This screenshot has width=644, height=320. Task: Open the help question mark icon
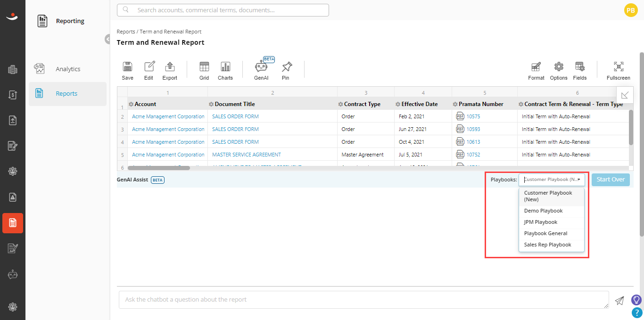coord(636,312)
